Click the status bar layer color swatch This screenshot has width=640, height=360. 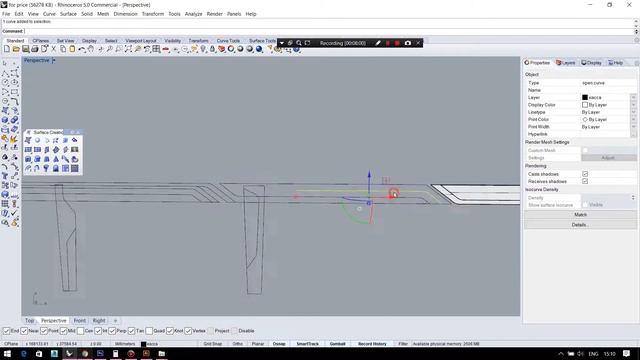point(143,344)
